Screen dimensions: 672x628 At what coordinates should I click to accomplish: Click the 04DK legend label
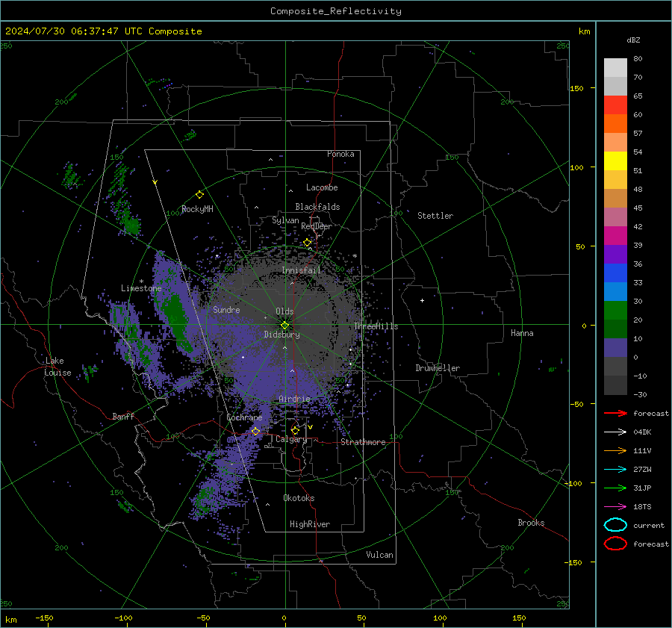coord(642,432)
